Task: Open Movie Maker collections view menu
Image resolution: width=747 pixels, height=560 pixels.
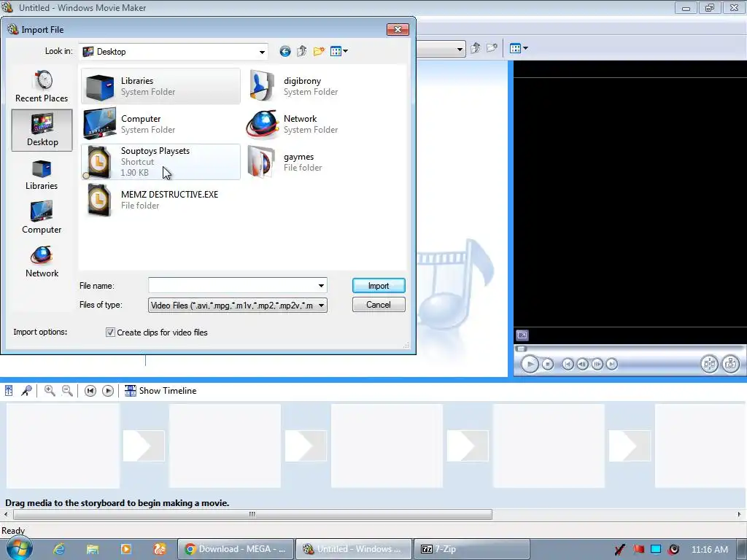Action: click(519, 48)
